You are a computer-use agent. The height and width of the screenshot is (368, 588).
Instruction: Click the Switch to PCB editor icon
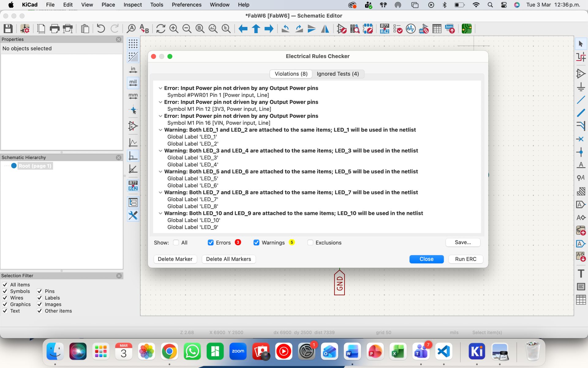coord(466,29)
